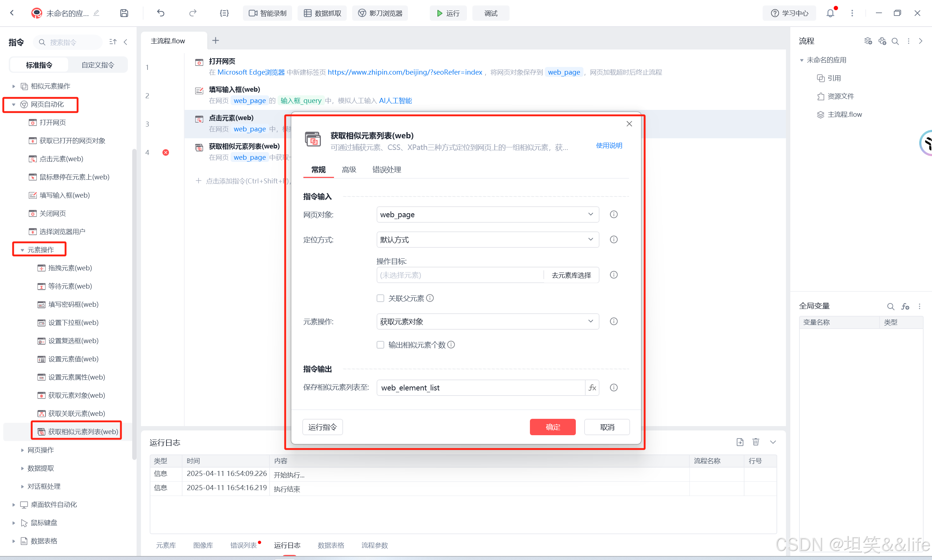Open the 网页对象 web_page dropdown
This screenshot has width=932, height=560.
pyautogui.click(x=487, y=214)
